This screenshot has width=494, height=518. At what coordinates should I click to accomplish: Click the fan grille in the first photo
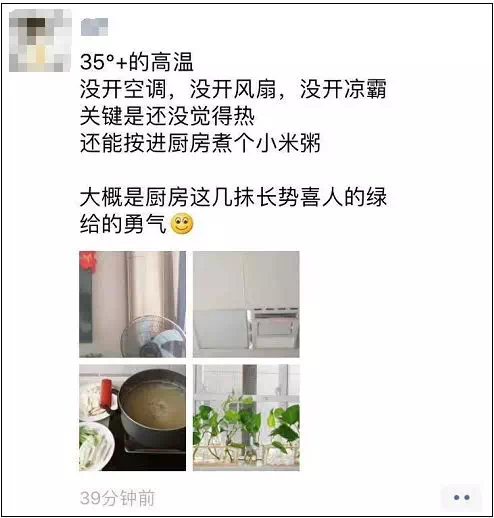tap(153, 337)
